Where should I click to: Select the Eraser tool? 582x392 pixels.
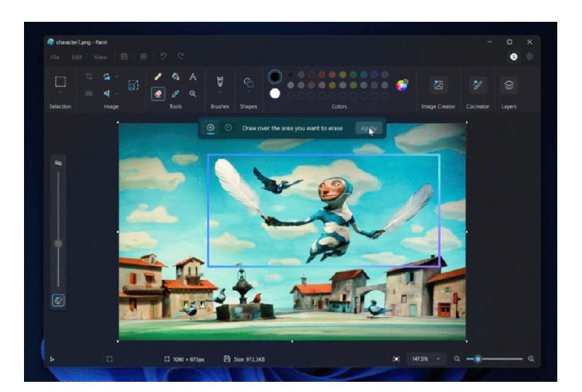coord(158,94)
